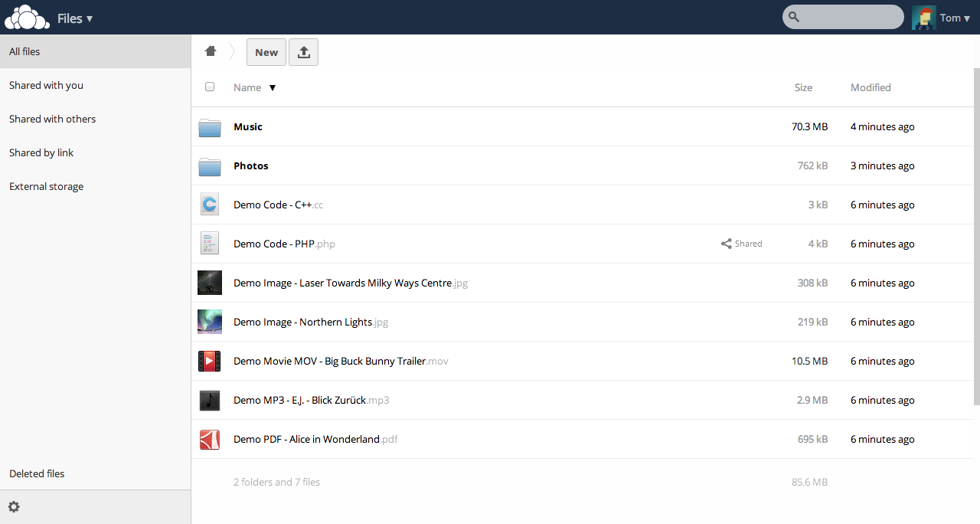Click the ownCloud cloud logo
This screenshot has width=980, height=524.
coord(27,17)
